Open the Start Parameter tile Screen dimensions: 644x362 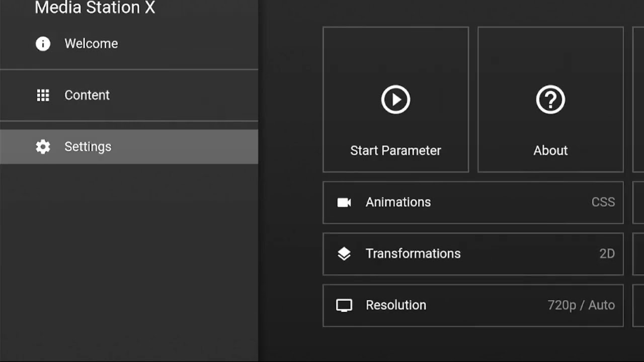point(395,100)
